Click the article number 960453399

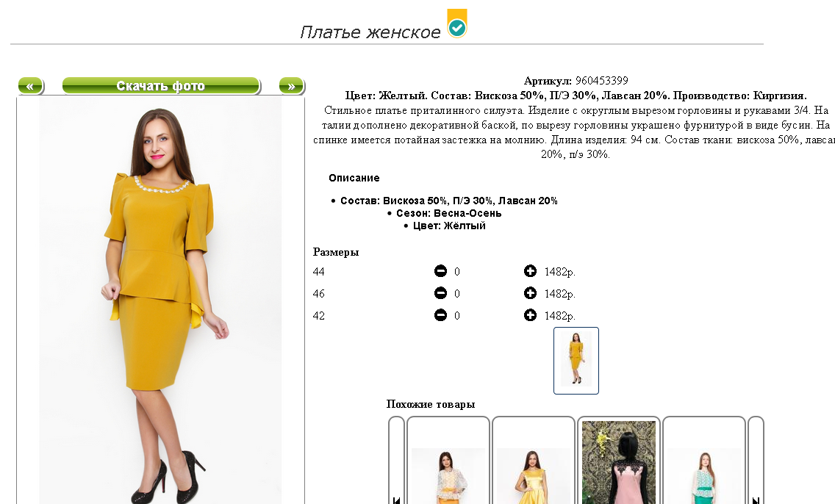[x=602, y=81]
